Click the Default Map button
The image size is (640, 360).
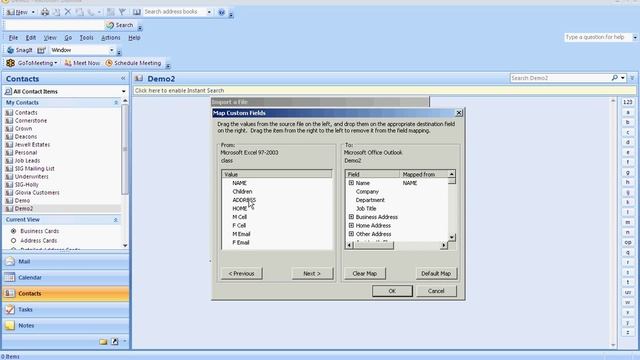coord(436,273)
